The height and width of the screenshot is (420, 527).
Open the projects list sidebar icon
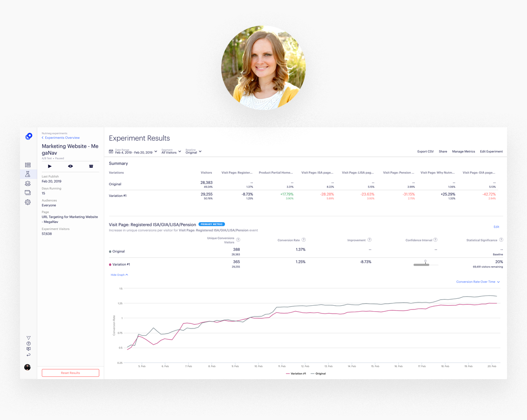tap(28, 165)
